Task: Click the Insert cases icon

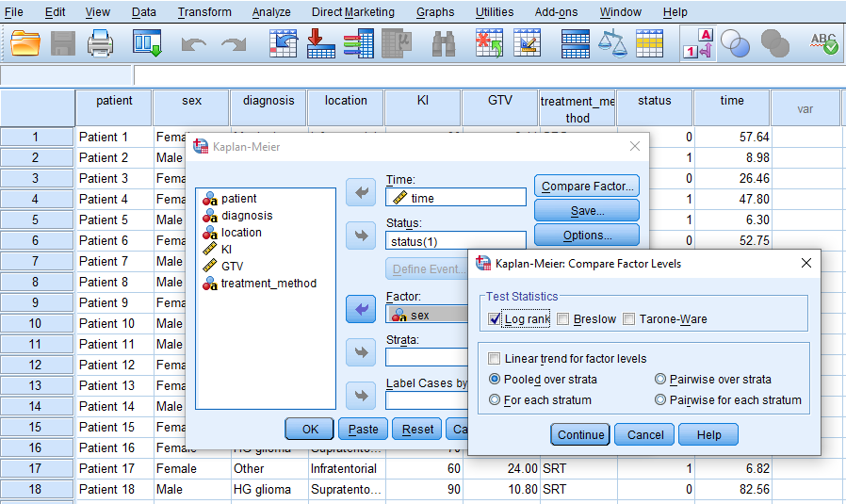Action: 489,43
